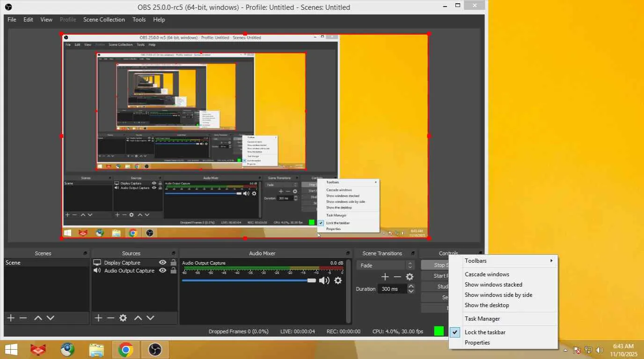The width and height of the screenshot is (644, 359).
Task: Mute Audio Output Capture in the Audio Mixer
Action: [x=324, y=280]
